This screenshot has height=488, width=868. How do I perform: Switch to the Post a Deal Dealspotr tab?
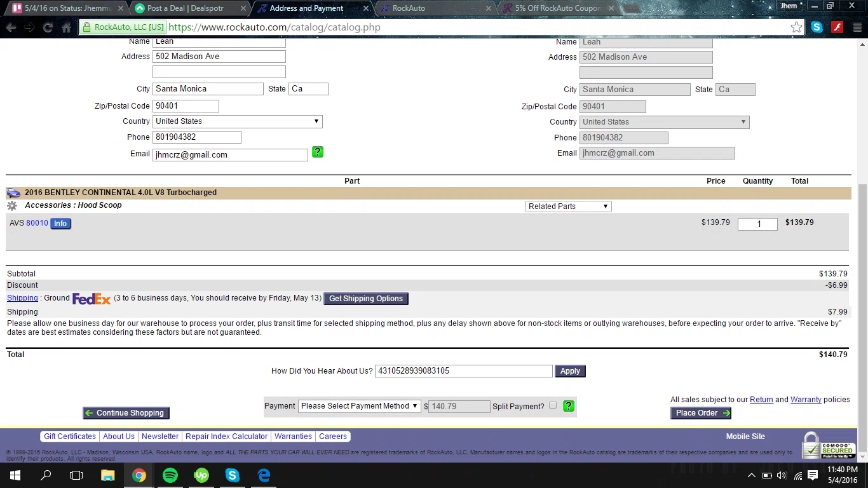tap(190, 8)
